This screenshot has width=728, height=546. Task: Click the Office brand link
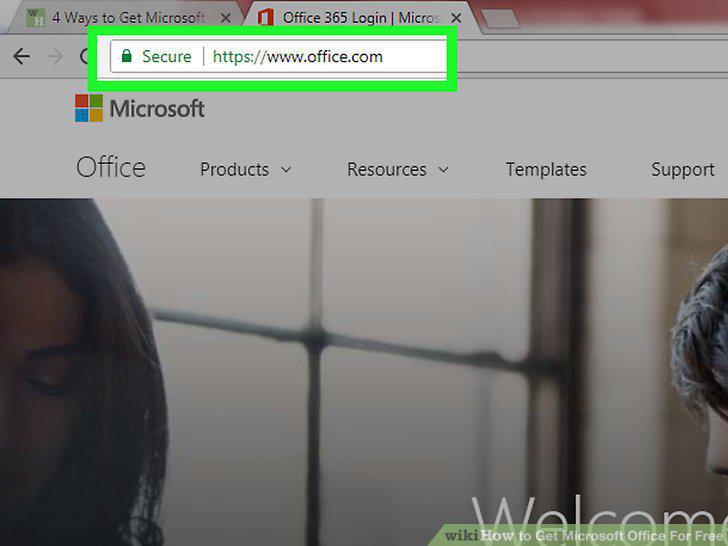coord(111,167)
